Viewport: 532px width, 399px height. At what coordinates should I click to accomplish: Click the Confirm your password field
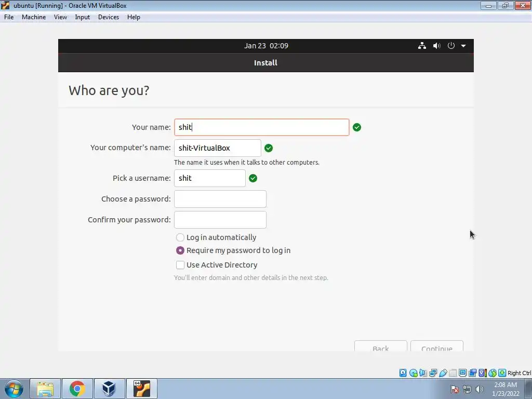coord(220,220)
